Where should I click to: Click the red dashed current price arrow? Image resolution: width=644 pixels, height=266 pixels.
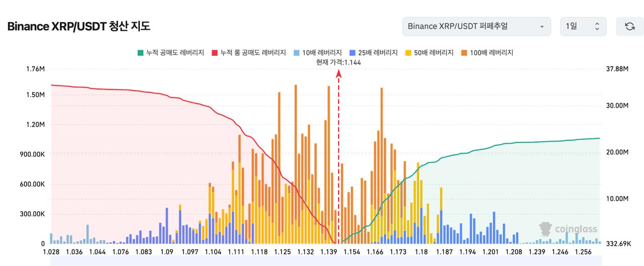(x=339, y=157)
